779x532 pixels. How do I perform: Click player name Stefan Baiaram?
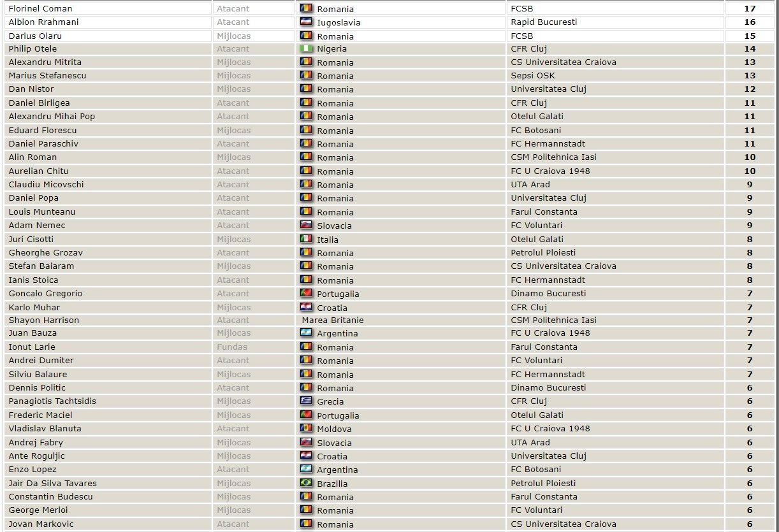point(41,266)
